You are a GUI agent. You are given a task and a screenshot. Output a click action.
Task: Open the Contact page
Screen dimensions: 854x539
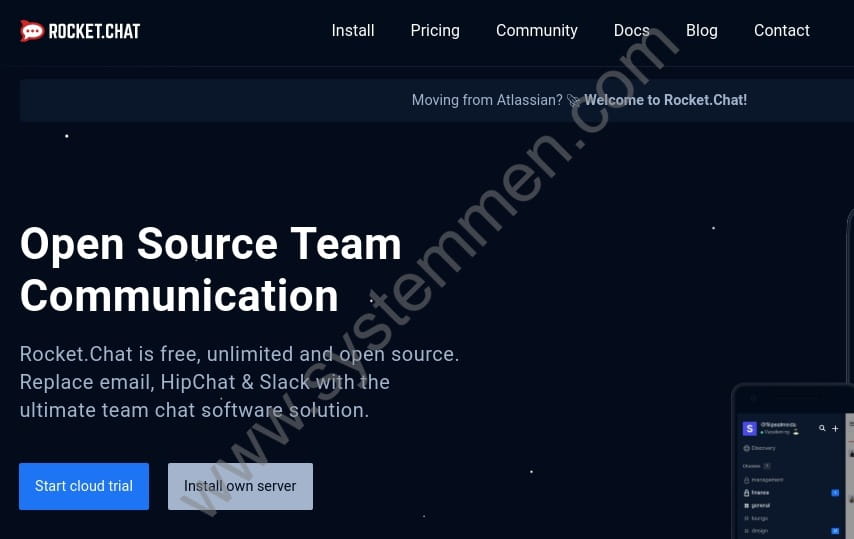coord(782,30)
